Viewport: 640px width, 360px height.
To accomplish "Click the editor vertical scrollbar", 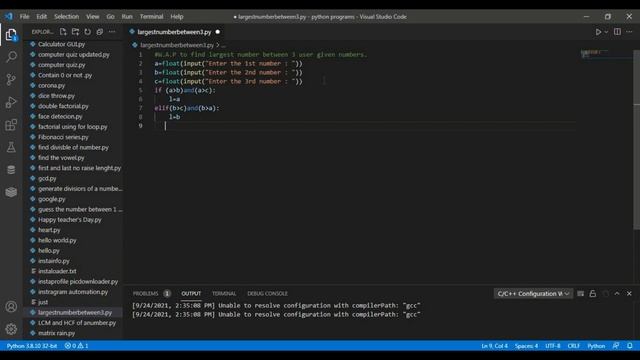I will 636,140.
